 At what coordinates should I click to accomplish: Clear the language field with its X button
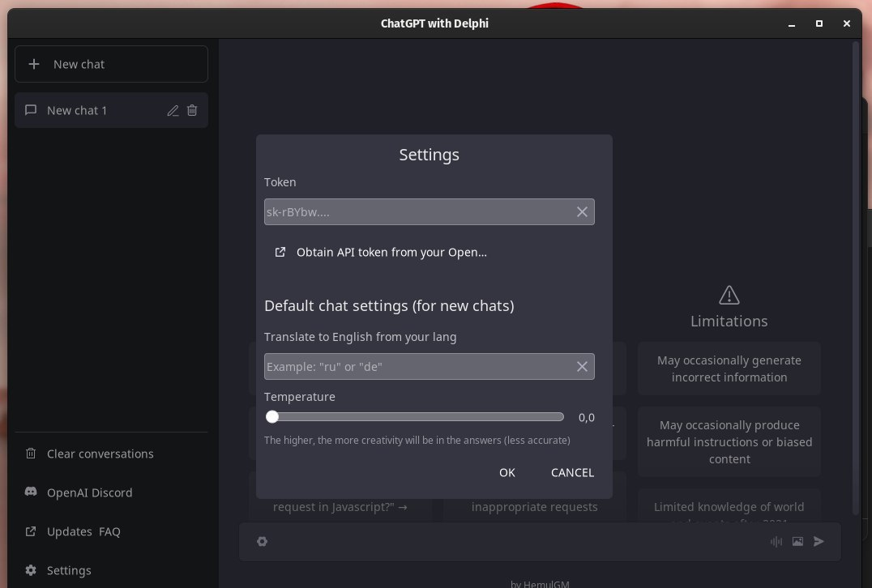pos(582,366)
